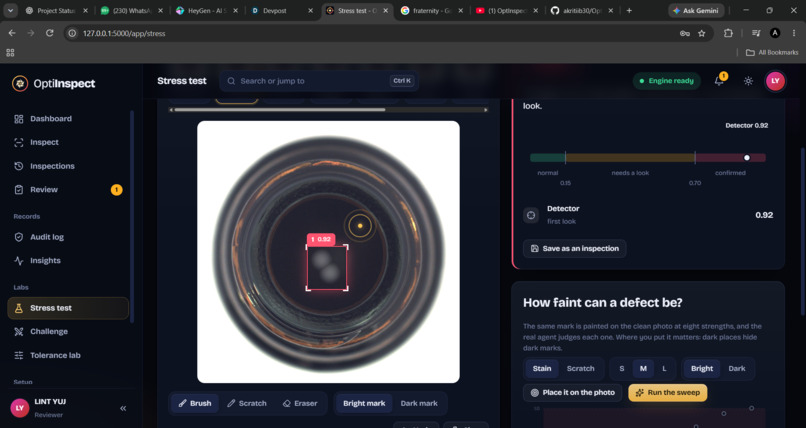Select Bright in sweep settings
The image size is (806, 428).
pyautogui.click(x=702, y=368)
